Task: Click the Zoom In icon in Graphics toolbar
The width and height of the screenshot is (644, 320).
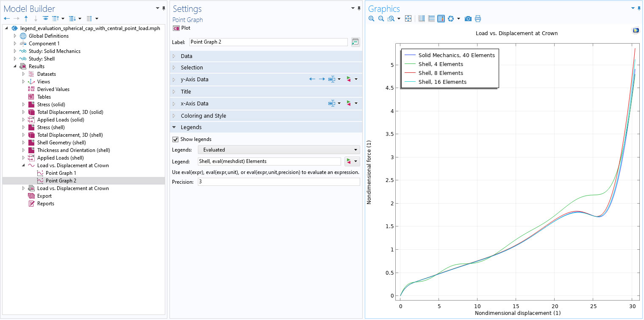Action: tap(372, 19)
